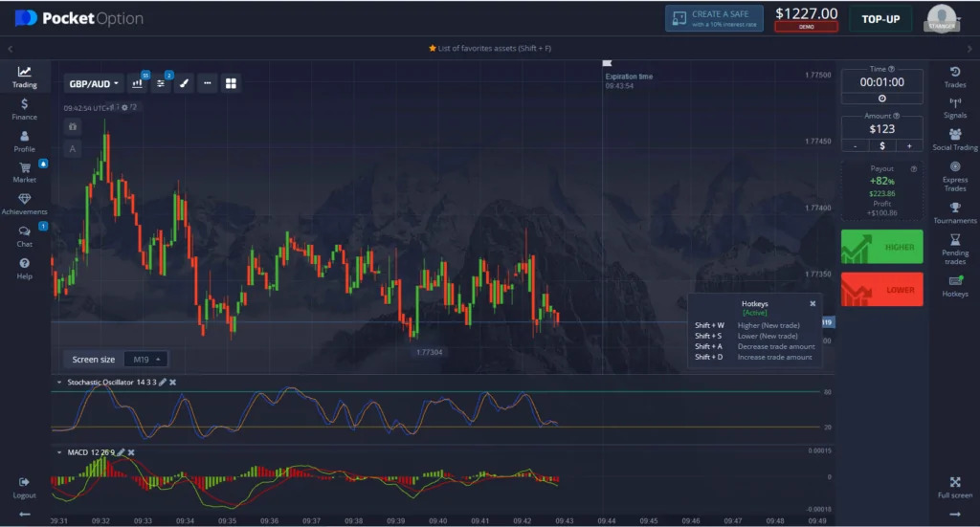Collapse the Stochastic Oscillator panel

point(59,383)
